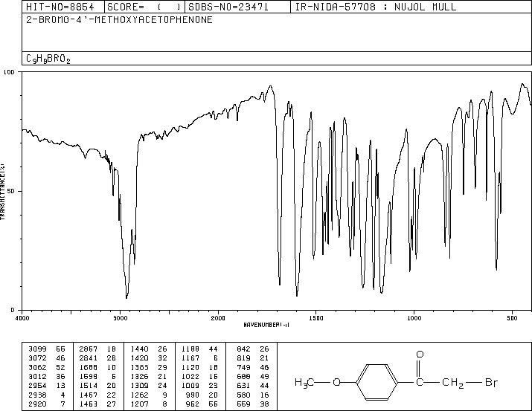Click the 990 peak entry in table

pos(202,395)
